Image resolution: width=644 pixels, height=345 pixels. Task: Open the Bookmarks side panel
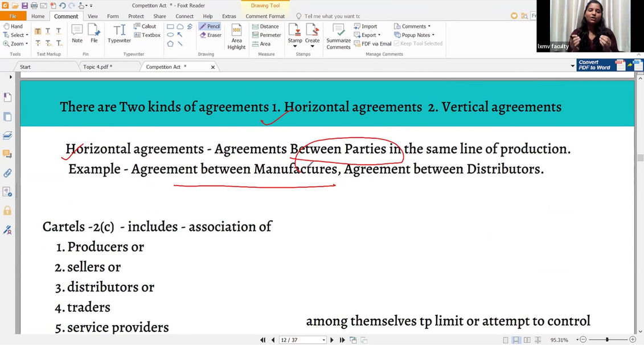coord(7,97)
